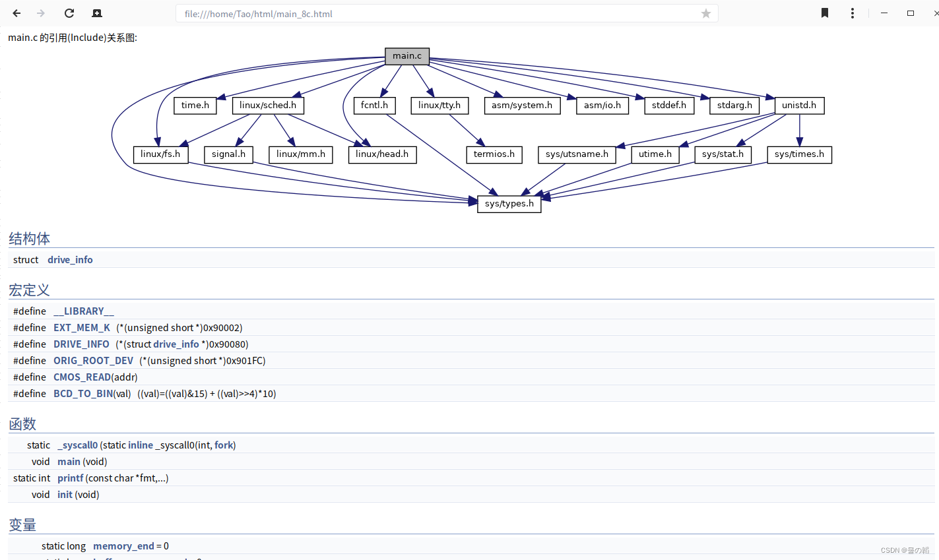The image size is (939, 560).
Task: Open the time.h graph node
Action: click(195, 106)
